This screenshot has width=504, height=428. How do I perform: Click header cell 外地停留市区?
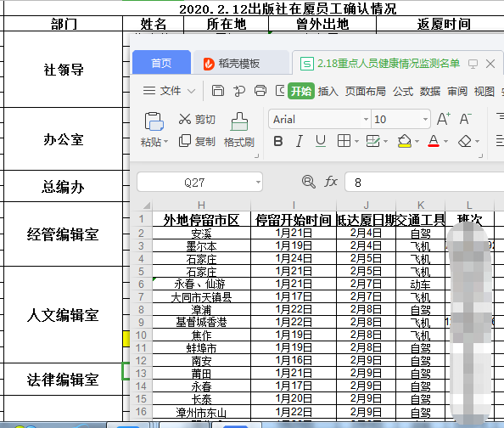[201, 220]
